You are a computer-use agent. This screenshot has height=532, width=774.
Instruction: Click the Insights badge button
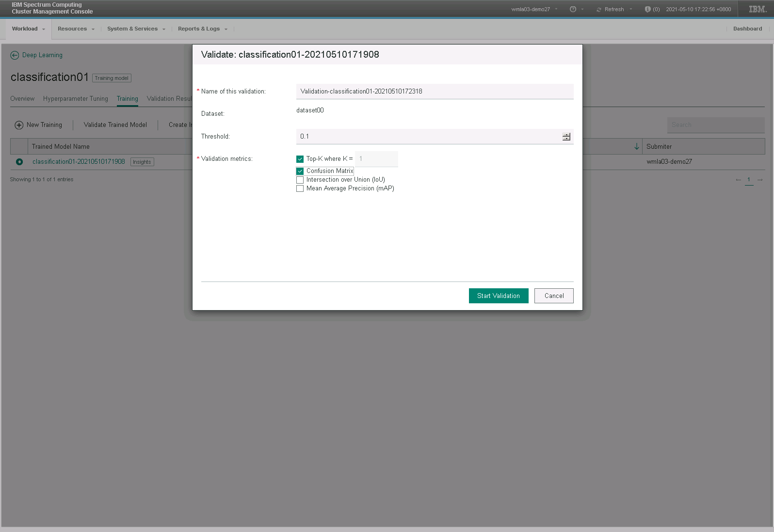point(142,162)
